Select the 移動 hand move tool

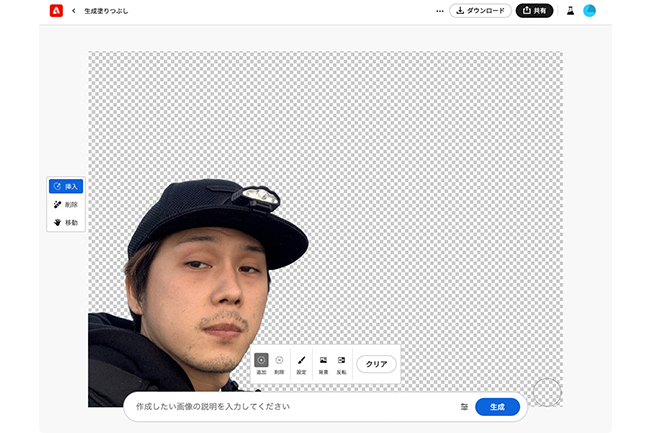point(66,222)
